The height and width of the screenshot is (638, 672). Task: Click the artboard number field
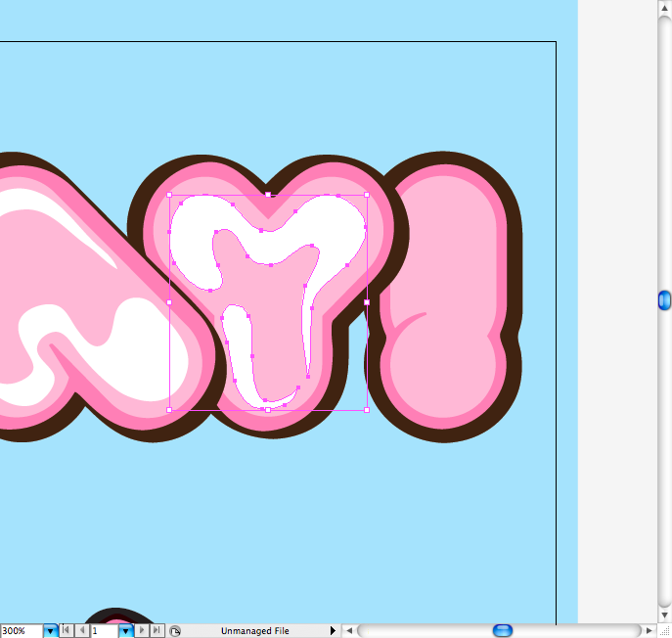coord(104,631)
